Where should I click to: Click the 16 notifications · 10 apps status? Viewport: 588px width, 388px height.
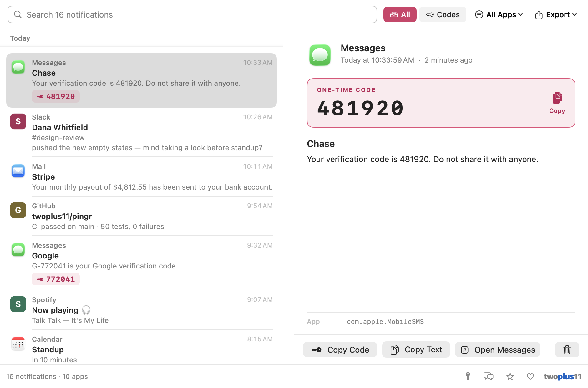tap(47, 376)
